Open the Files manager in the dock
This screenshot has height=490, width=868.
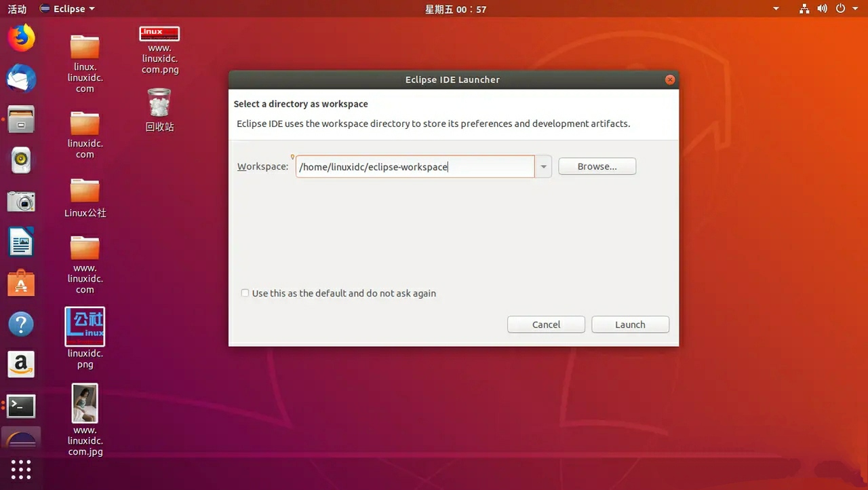[21, 119]
